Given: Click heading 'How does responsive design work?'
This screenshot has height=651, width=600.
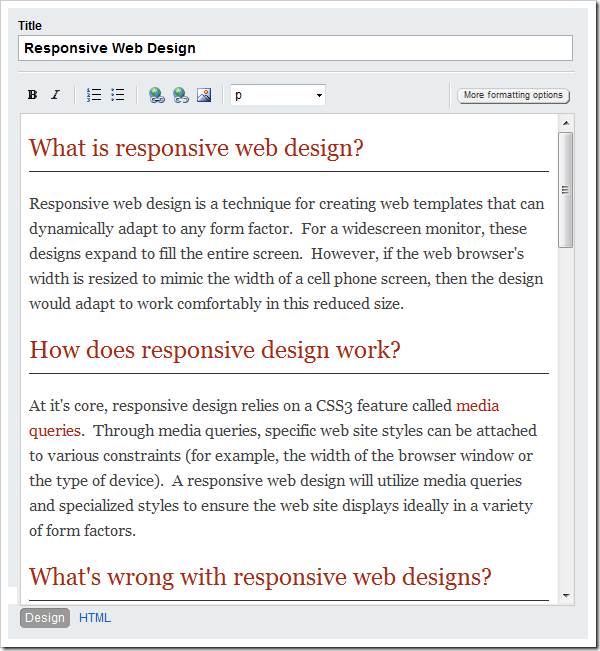Looking at the screenshot, I should [215, 350].
